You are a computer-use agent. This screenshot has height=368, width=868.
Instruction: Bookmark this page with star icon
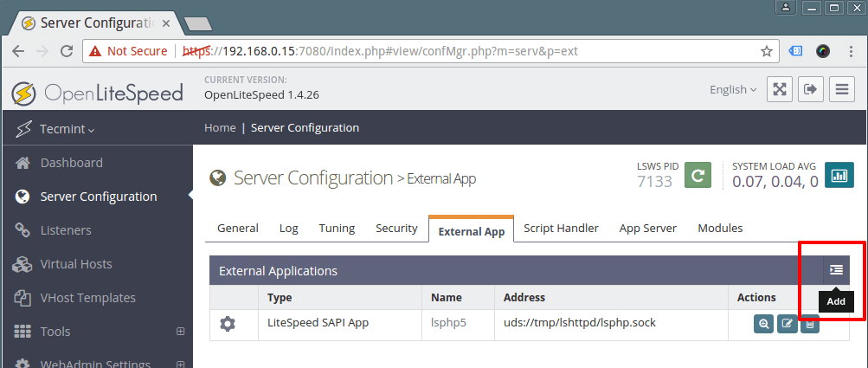pos(766,51)
